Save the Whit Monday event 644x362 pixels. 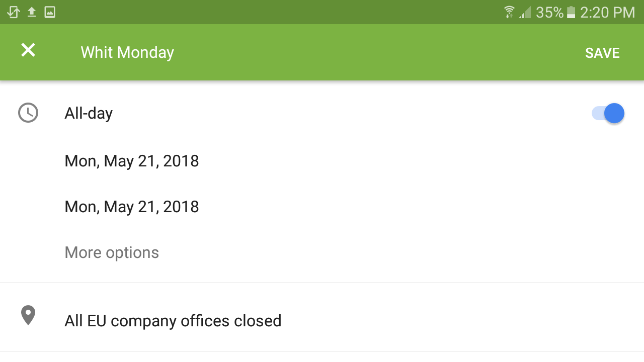[602, 53]
